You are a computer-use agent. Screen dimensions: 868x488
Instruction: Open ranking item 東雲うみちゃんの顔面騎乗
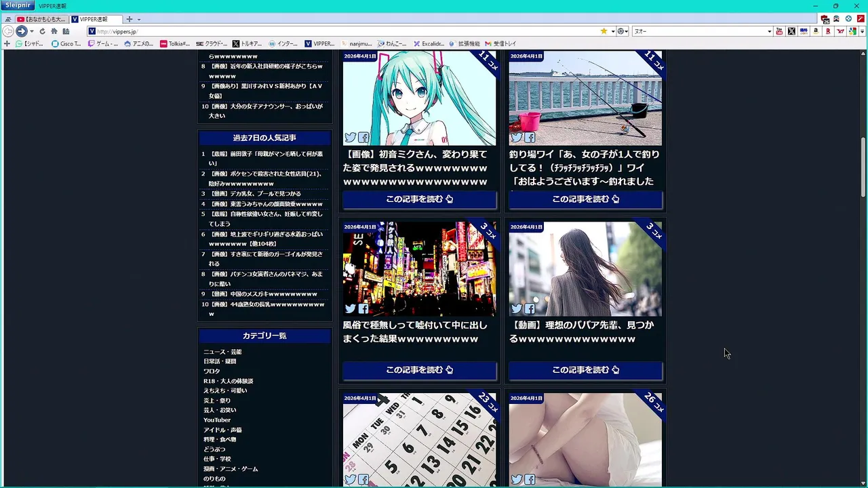click(266, 204)
